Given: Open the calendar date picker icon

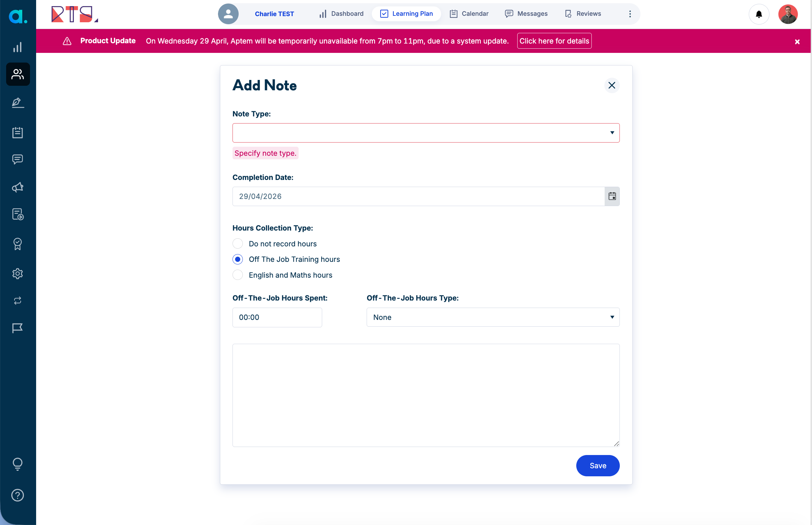Looking at the screenshot, I should point(612,196).
